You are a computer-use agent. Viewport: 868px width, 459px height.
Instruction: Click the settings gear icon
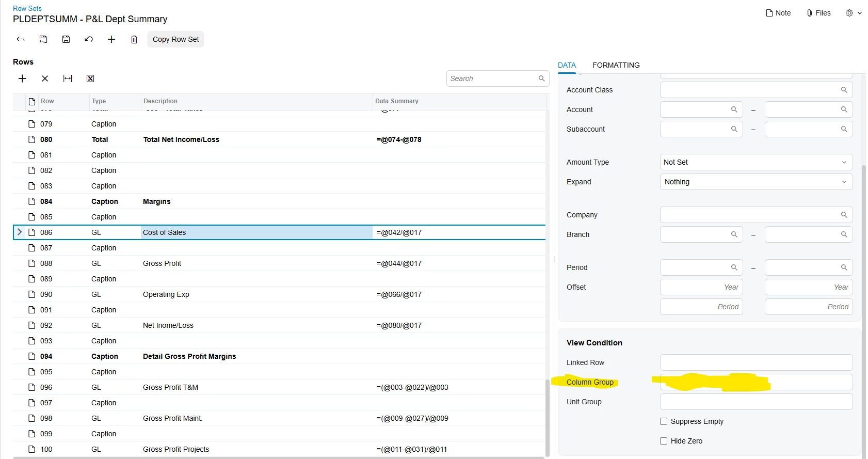[x=849, y=13]
